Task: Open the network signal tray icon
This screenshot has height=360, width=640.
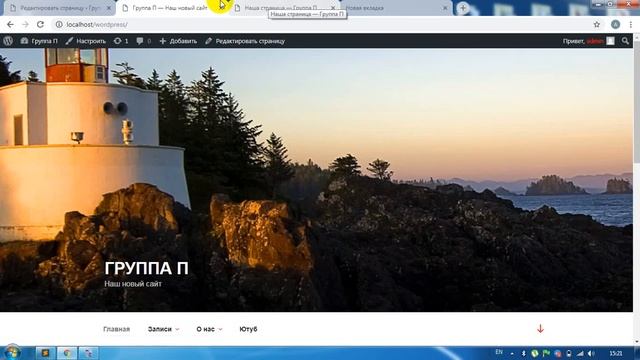Action: tap(580, 353)
